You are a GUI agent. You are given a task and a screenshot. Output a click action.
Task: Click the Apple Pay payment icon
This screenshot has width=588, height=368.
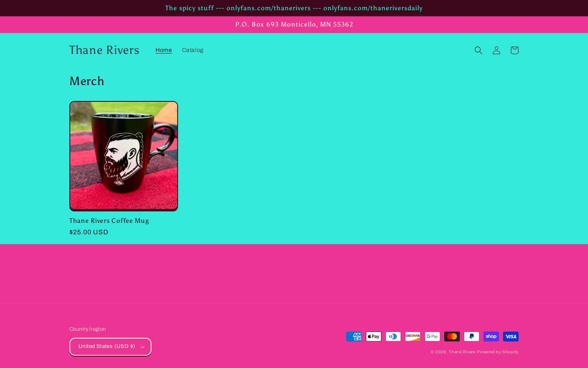coord(374,337)
